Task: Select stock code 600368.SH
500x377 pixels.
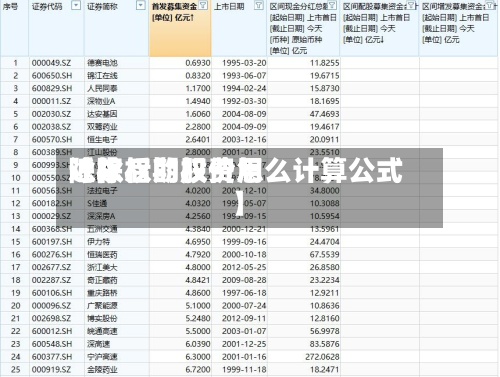Action: point(52,229)
